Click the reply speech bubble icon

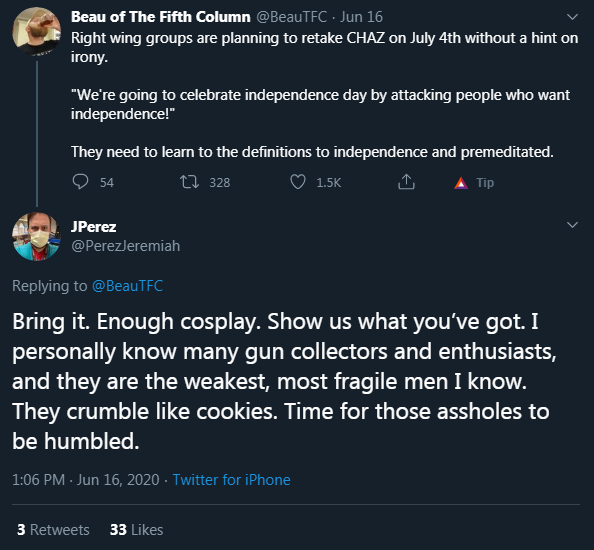(x=80, y=182)
